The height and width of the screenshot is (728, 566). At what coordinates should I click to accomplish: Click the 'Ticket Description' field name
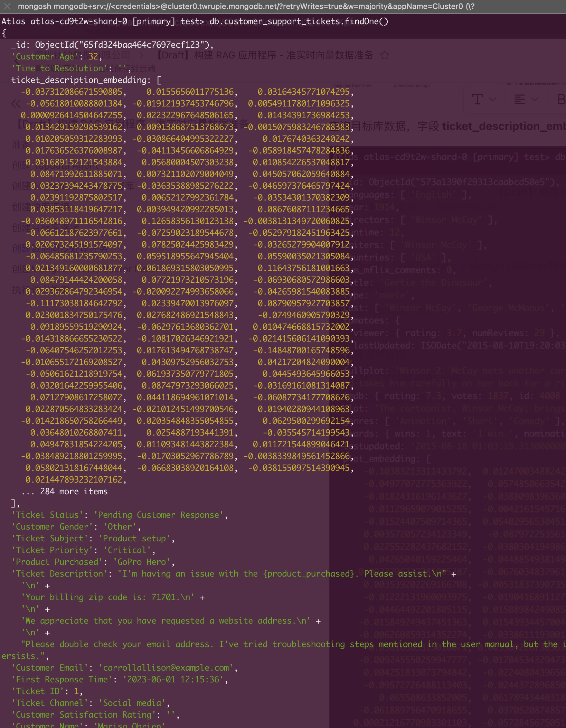pyautogui.click(x=59, y=574)
